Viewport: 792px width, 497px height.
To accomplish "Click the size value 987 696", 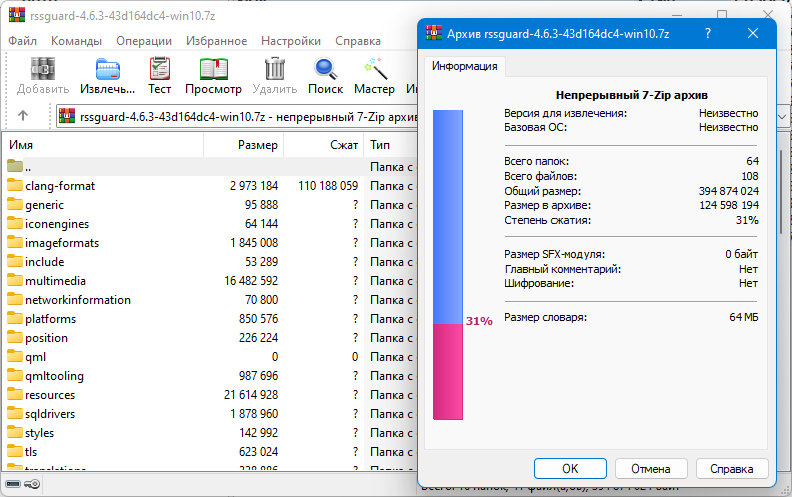I will (x=258, y=376).
